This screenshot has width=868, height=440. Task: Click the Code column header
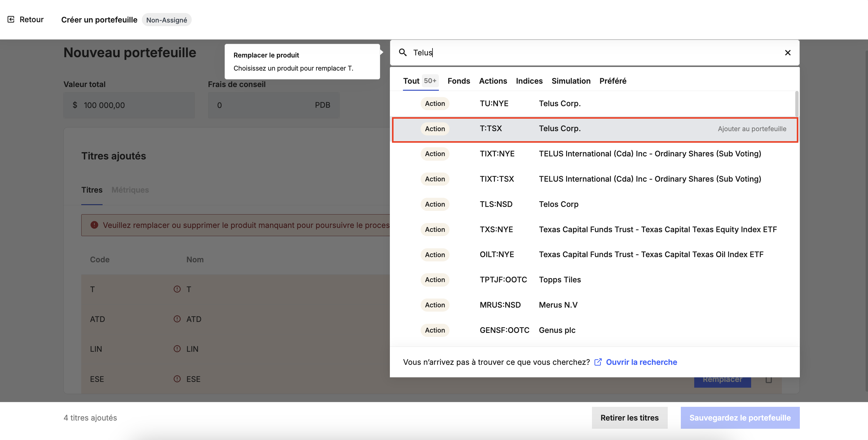[100, 260]
